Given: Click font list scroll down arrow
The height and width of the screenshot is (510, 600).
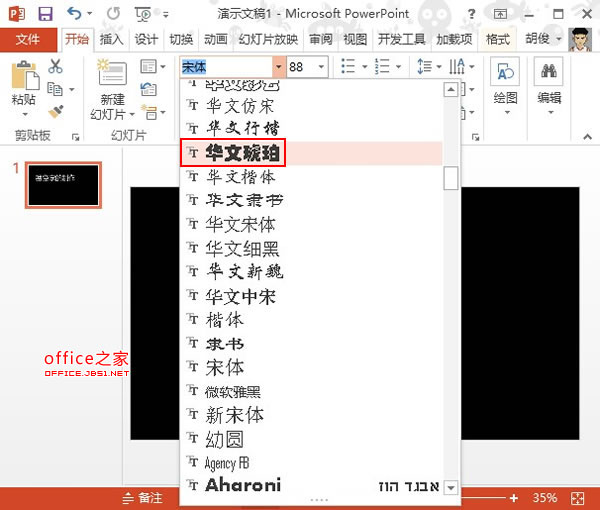Looking at the screenshot, I should click(451, 488).
